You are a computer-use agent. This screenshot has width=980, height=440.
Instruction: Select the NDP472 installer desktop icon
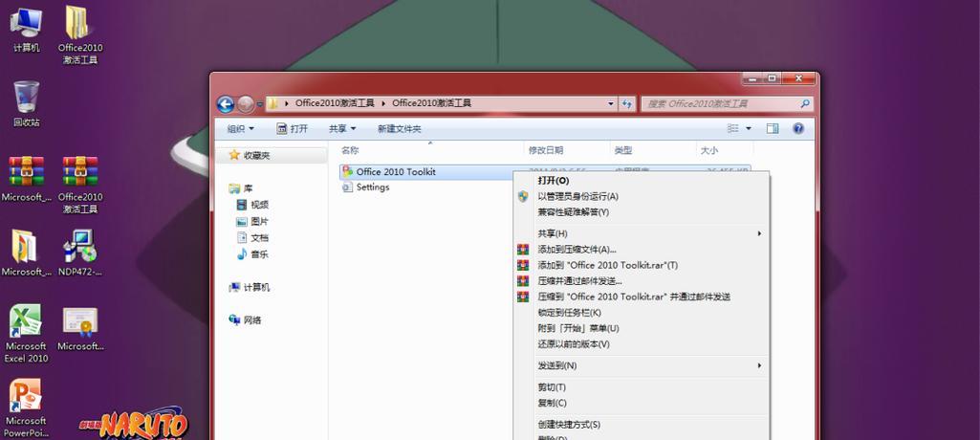pos(80,253)
